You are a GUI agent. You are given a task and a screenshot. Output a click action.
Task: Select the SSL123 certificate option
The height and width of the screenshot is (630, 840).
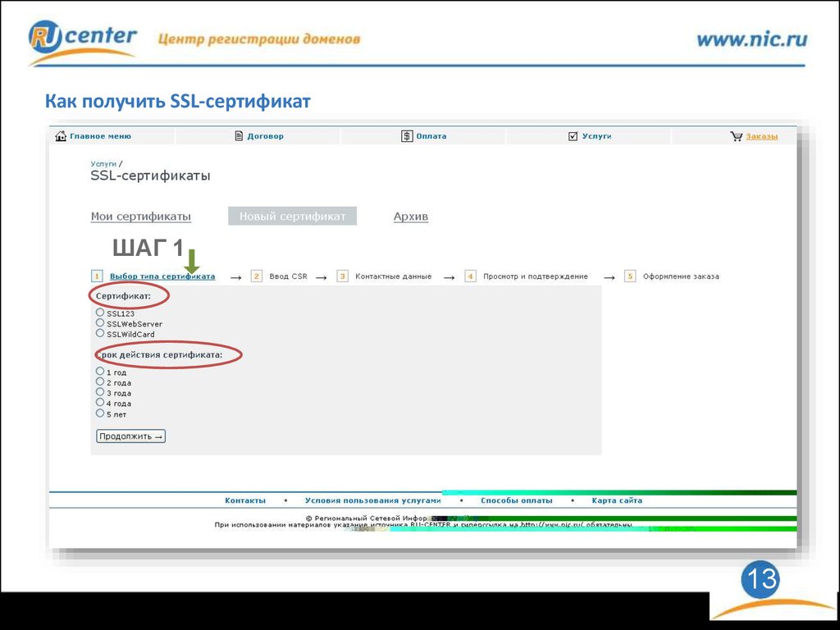pyautogui.click(x=100, y=313)
